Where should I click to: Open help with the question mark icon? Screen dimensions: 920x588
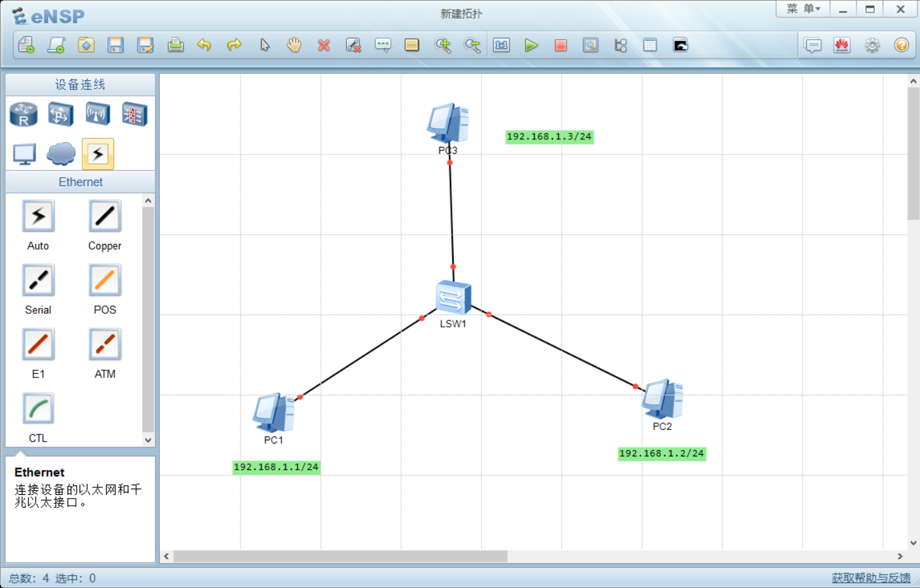point(902,45)
